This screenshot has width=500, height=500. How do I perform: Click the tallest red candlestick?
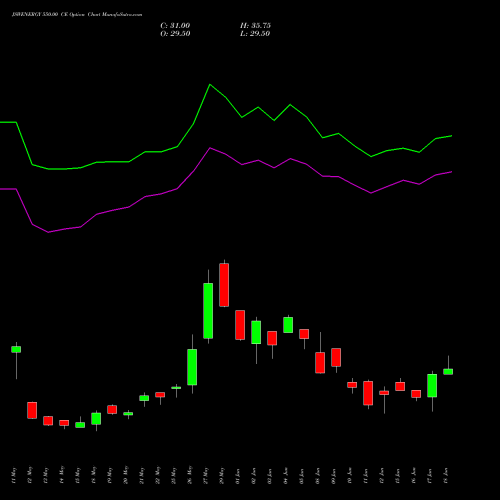point(224,285)
